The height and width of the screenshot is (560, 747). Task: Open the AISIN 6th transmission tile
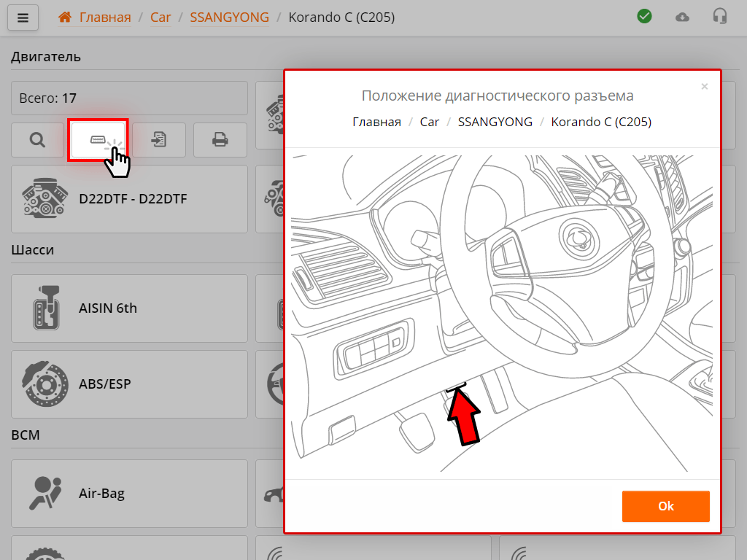(129, 308)
